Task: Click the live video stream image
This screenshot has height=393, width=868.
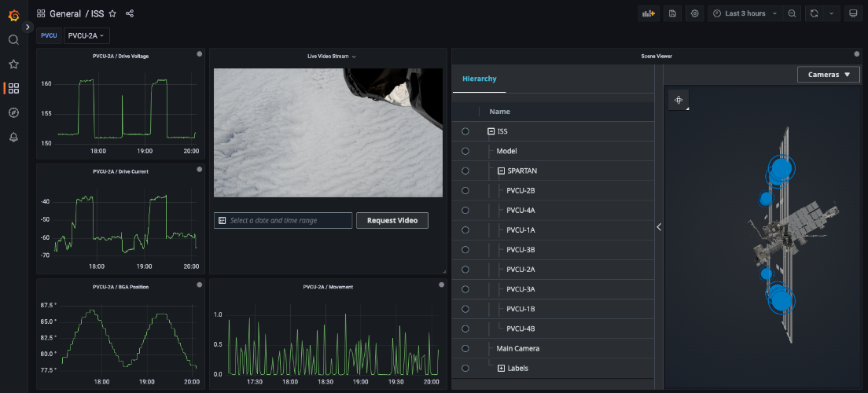Action: (329, 133)
